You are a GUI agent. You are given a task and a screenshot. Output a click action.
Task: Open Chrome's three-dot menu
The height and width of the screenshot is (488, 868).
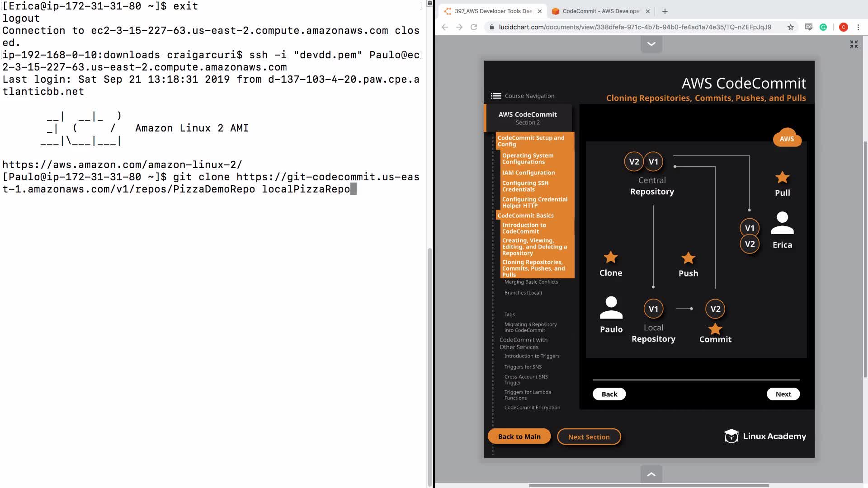coord(858,27)
